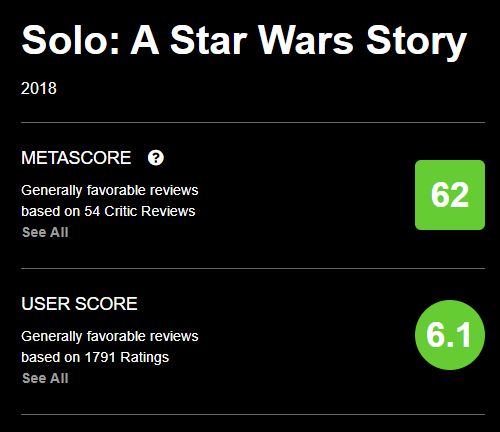The height and width of the screenshot is (432, 500).
Task: Click 'Star Wars' in the movie title
Action: (x=262, y=41)
